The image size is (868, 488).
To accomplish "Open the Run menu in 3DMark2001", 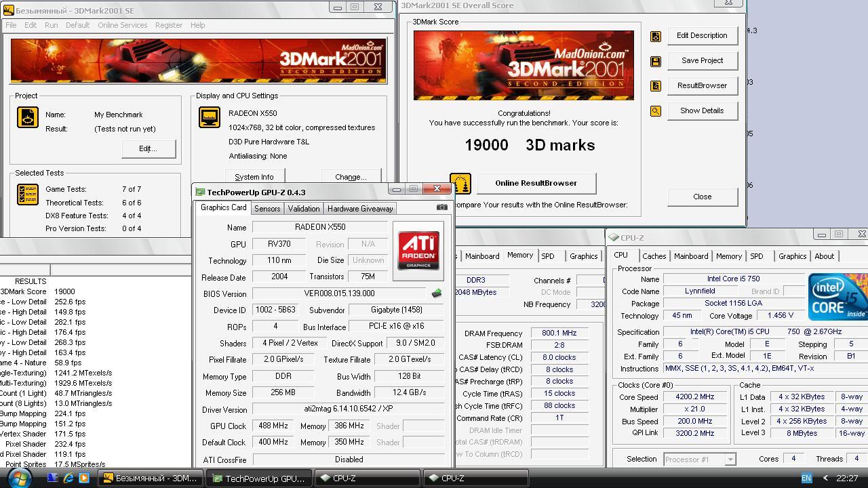I will tap(52, 25).
